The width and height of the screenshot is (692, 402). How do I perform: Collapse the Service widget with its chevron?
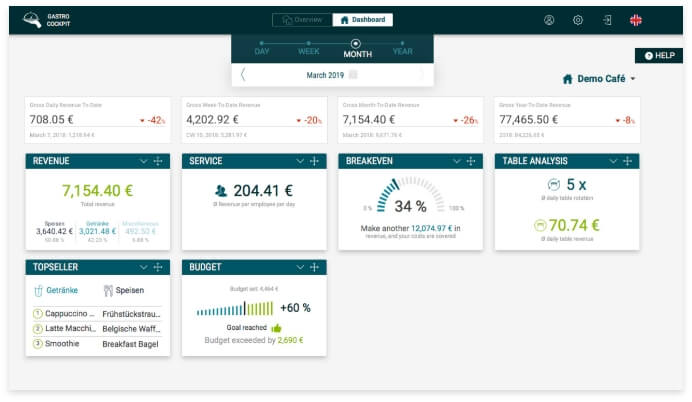point(300,161)
